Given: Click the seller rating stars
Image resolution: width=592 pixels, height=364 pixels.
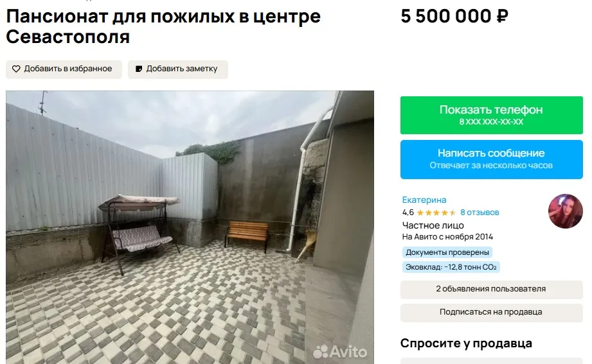Looking at the screenshot, I should [436, 212].
